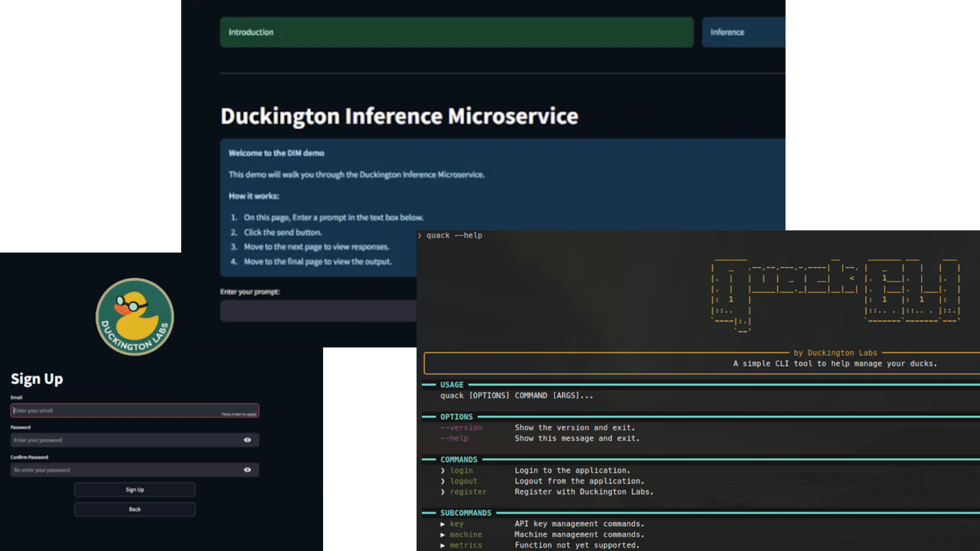Select the Introduction tab

point(456,32)
